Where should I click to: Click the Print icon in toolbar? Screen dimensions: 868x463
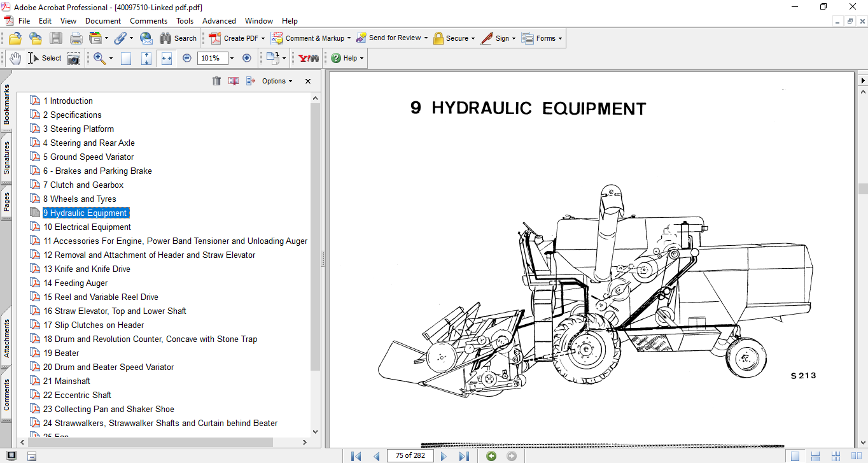76,38
